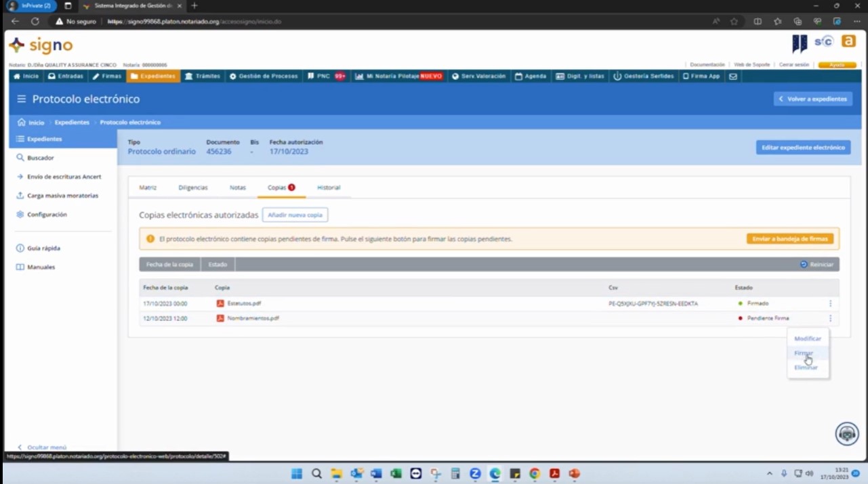
Task: Switch to the Historial tab
Action: tap(329, 188)
